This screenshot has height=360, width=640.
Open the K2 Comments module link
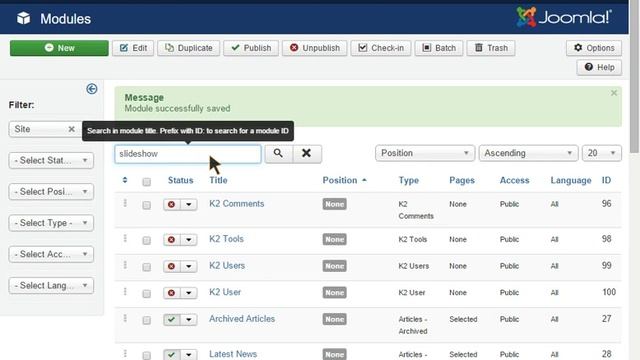[x=237, y=203]
